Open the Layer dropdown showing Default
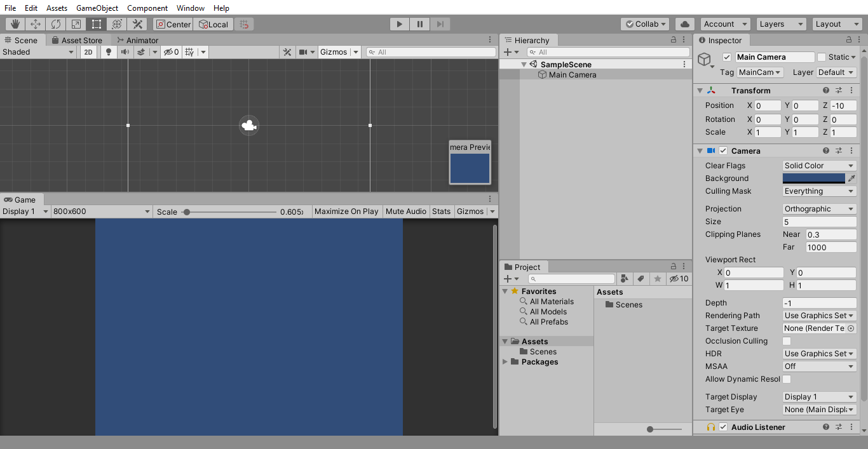Screen dimensions: 868x449 [836, 72]
